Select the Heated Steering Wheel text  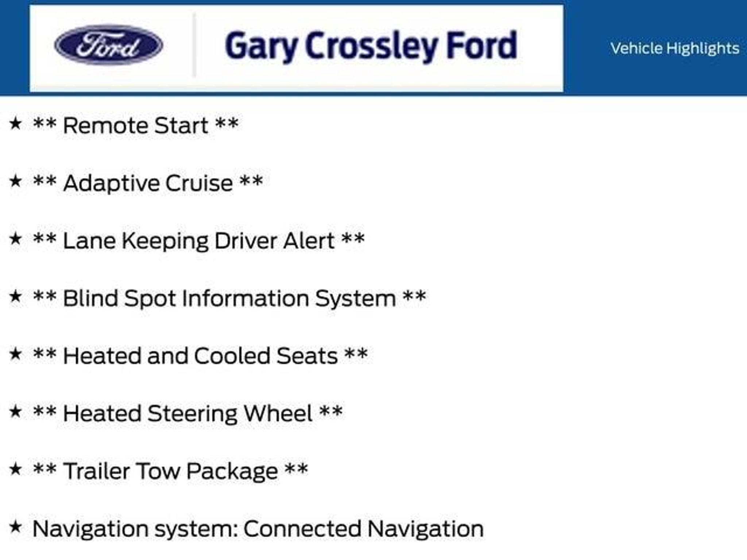tap(188, 414)
